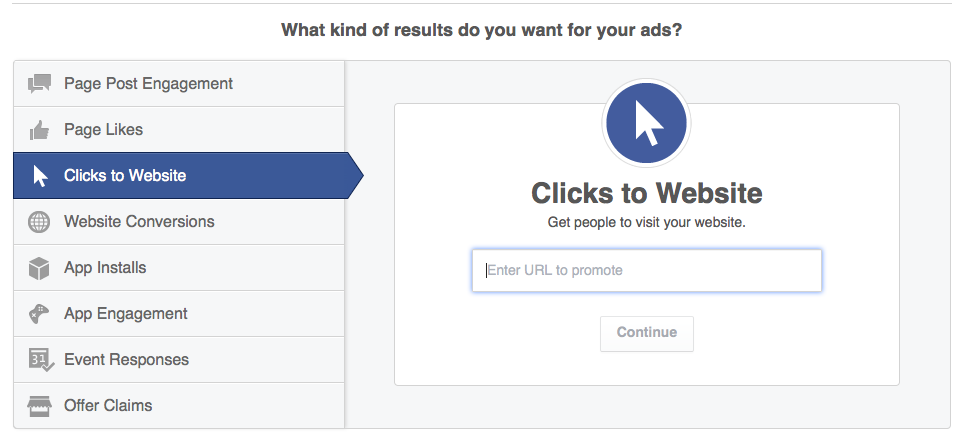Click the speech bubbles Page Post Engagement icon
This screenshot has width=977, height=445.
coord(39,84)
